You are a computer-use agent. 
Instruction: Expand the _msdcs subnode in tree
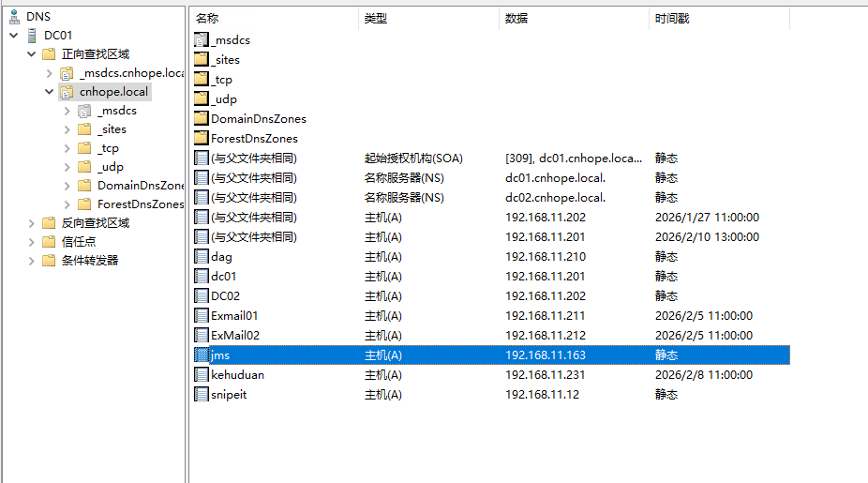coord(67,111)
